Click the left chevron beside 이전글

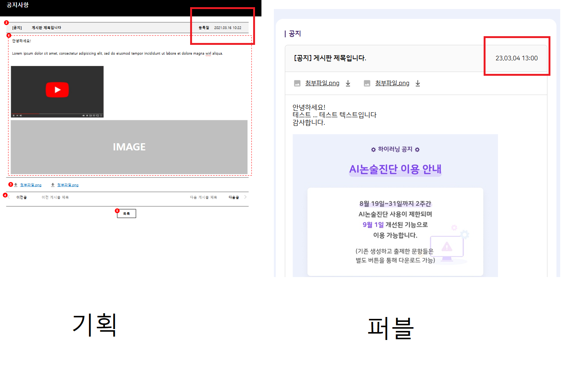[x=9, y=197]
